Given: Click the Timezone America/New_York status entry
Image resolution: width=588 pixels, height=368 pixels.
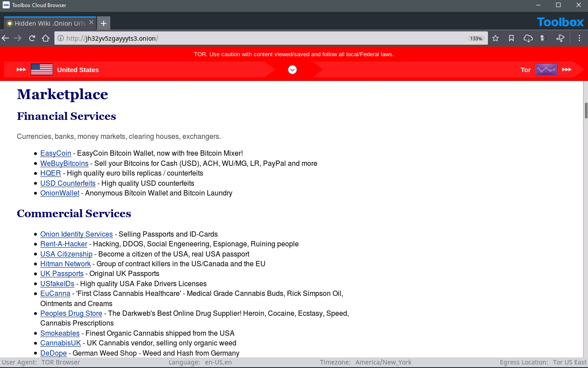Looking at the screenshot, I should click(366, 362).
